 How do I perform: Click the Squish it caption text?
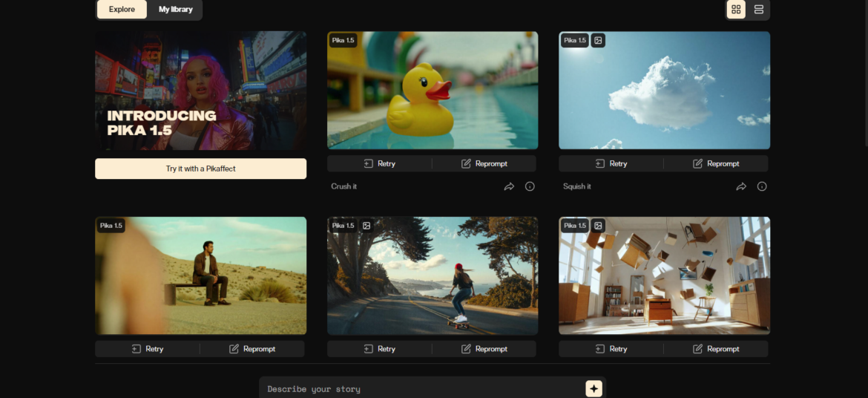coord(577,187)
